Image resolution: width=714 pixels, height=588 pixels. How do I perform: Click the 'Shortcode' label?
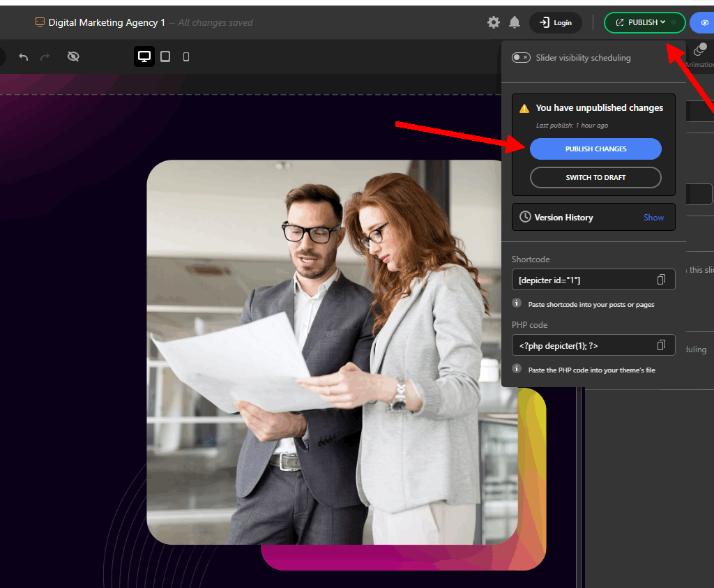[531, 259]
